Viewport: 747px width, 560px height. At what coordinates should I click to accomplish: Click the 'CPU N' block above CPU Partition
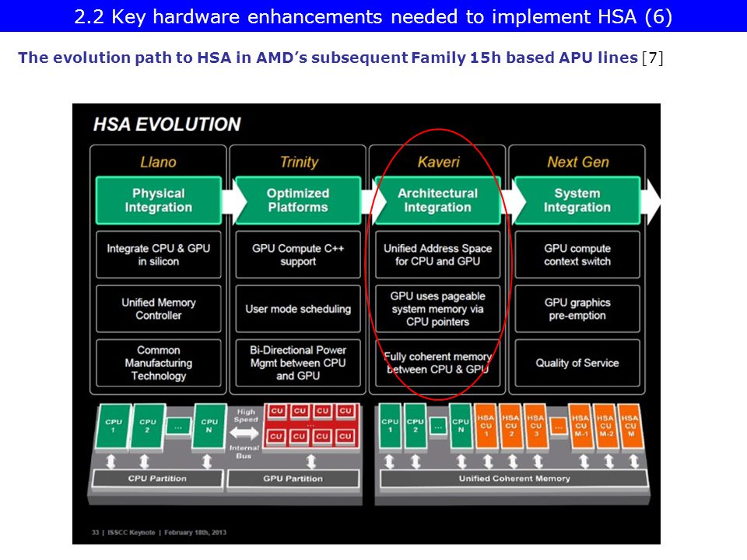pos(209,426)
